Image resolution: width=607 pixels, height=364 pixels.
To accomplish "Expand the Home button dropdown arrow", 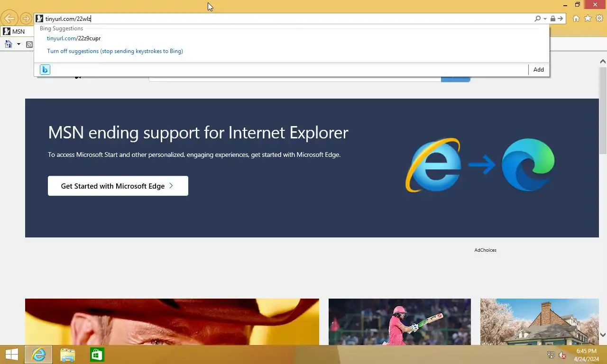I will (x=18, y=44).
